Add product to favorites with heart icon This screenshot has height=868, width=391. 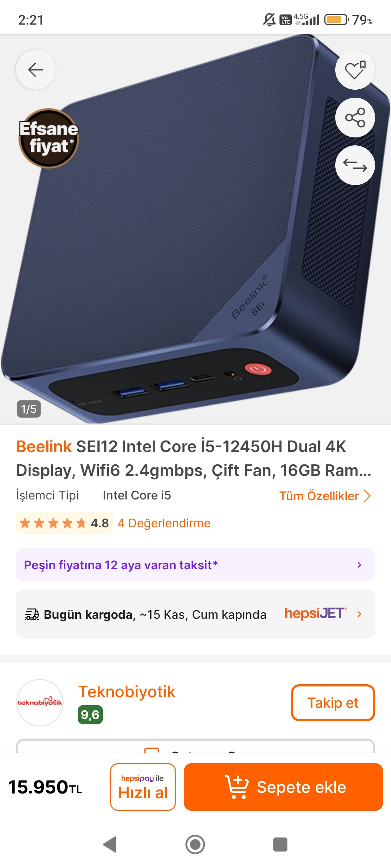click(355, 70)
